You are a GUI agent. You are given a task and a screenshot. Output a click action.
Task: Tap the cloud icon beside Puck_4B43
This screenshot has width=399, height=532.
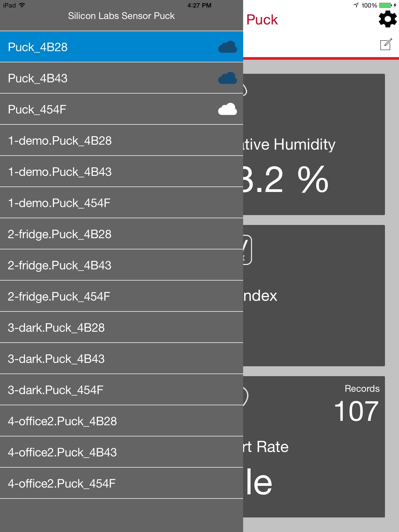227,78
